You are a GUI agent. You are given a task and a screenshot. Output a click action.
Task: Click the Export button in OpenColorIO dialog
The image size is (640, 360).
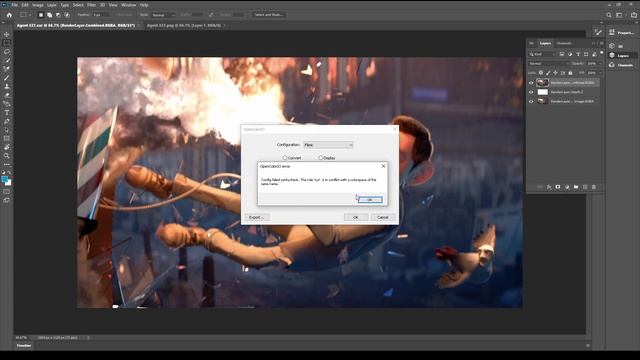[x=257, y=218]
